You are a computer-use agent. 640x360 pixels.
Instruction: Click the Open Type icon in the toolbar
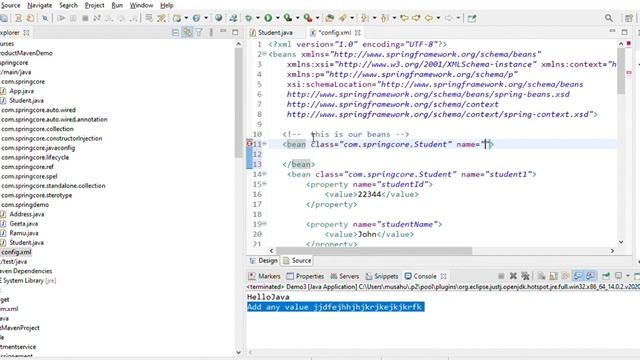click(x=329, y=18)
